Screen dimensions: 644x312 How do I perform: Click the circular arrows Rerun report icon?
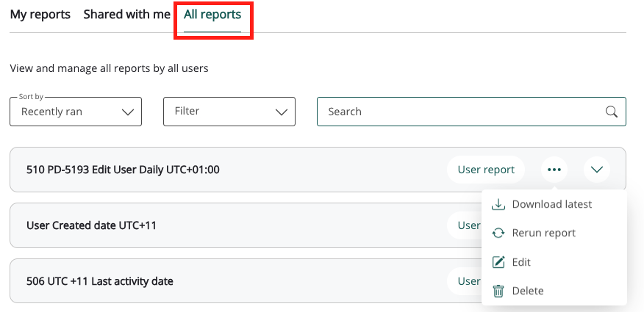pyautogui.click(x=498, y=233)
